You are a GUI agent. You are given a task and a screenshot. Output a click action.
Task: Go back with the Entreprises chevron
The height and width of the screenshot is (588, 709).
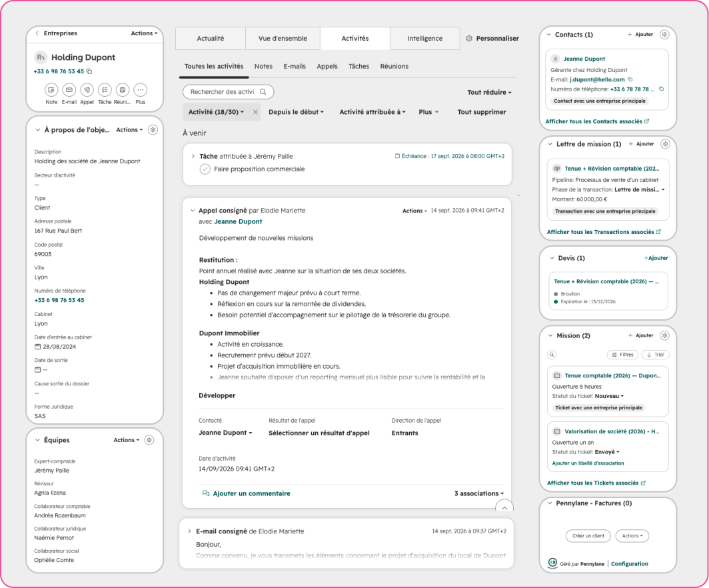pos(37,33)
